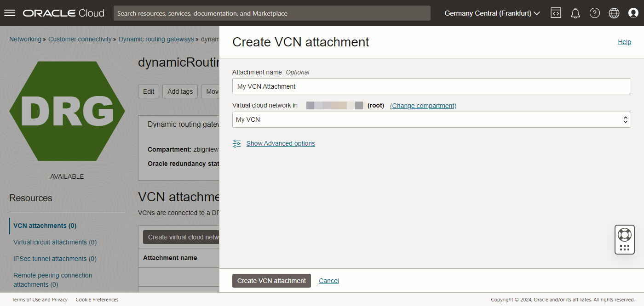Select Virtual circuit attachments (0)

pyautogui.click(x=55, y=242)
